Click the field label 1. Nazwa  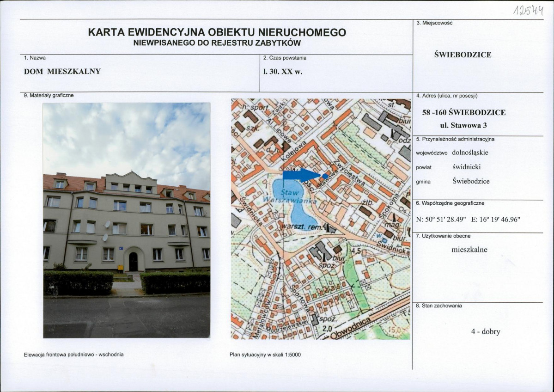click(x=35, y=58)
